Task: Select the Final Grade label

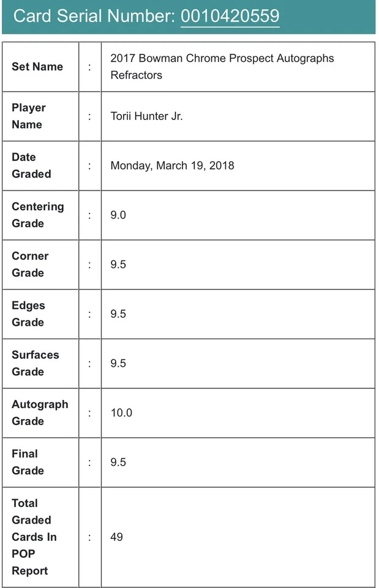Action: [x=28, y=462]
